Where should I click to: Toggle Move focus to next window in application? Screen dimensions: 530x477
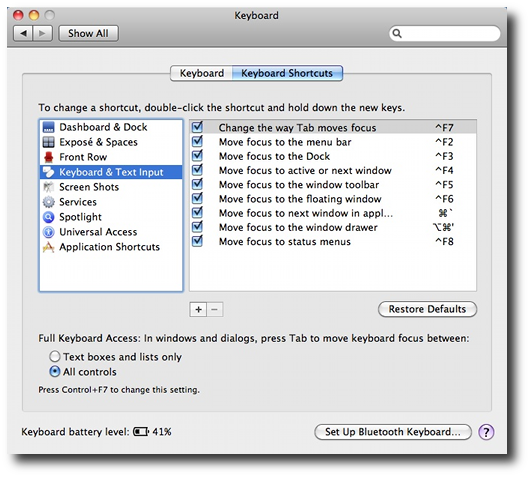(x=197, y=213)
